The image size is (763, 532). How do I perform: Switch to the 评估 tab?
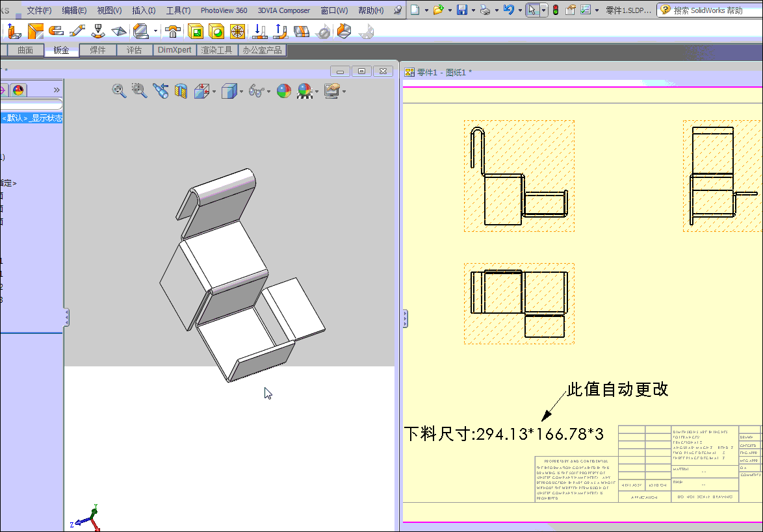[x=135, y=50]
